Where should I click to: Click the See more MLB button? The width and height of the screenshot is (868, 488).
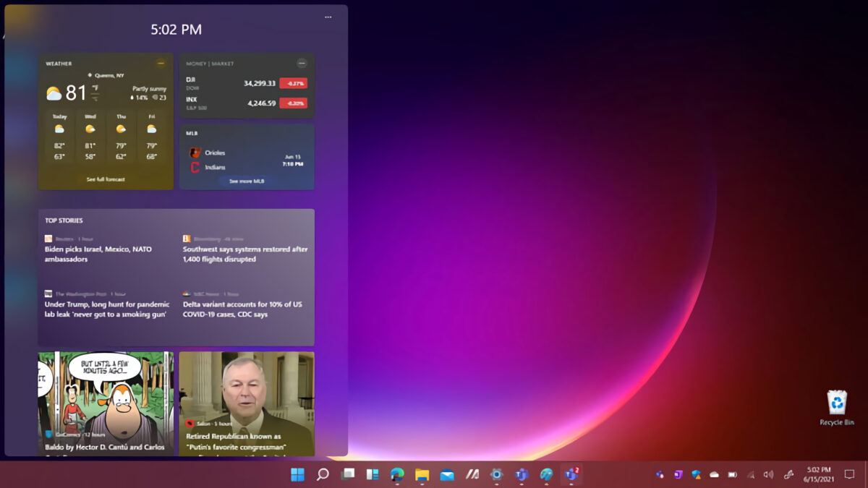click(x=246, y=181)
